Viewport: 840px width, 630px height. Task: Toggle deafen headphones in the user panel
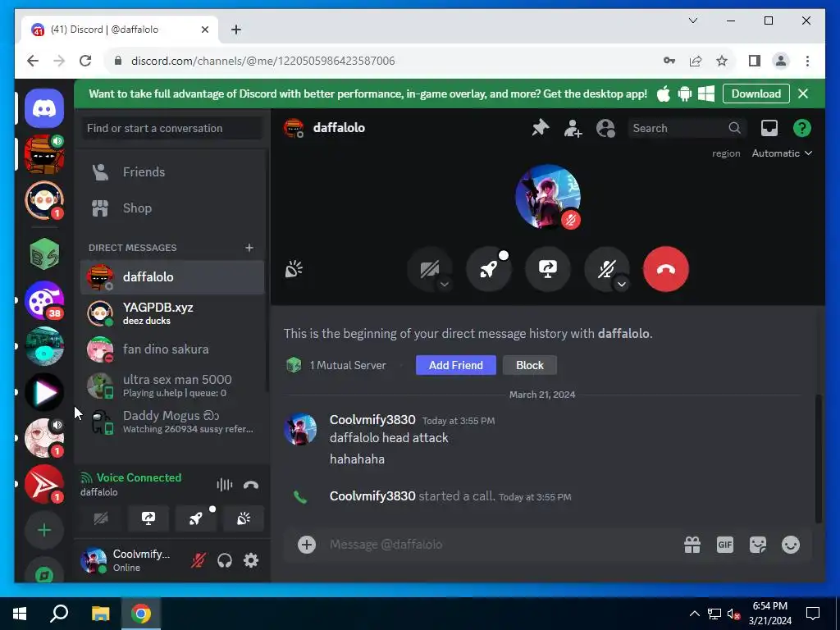tap(225, 560)
